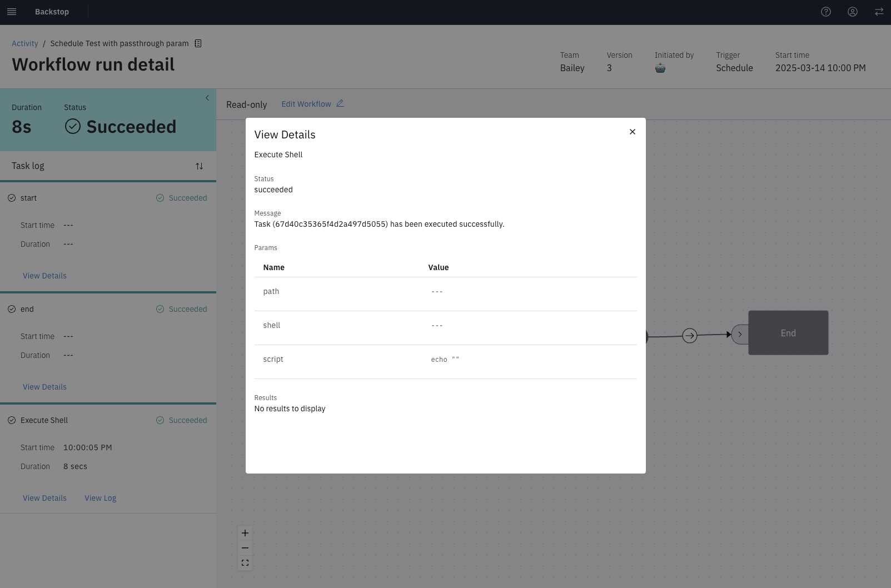
Task: Open the workflow notes icon beside breadcrumb title
Action: (x=198, y=43)
